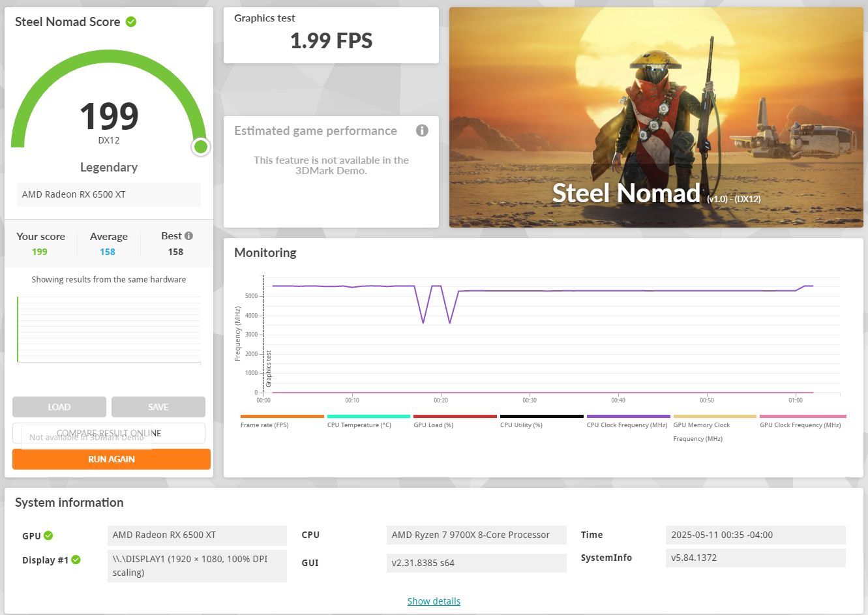
Task: Click Showing results from the same hardware text
Action: pos(109,280)
